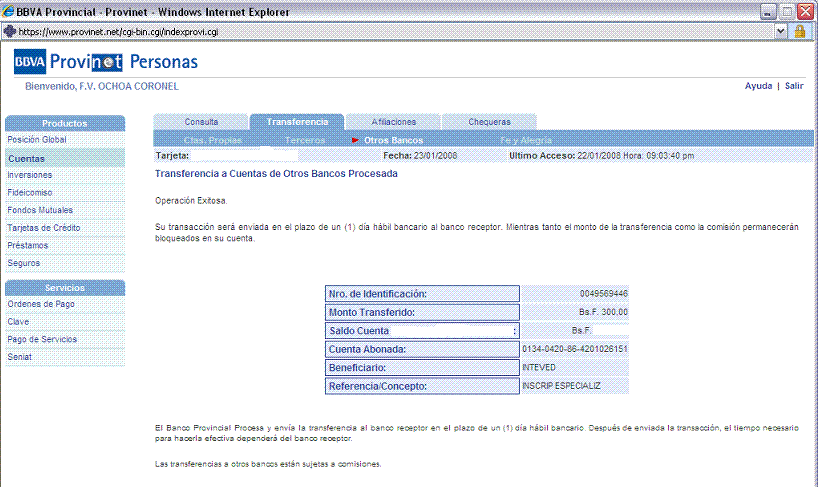The height and width of the screenshot is (487, 818).
Task: Click the Monto Transferido label
Action: [x=422, y=312]
